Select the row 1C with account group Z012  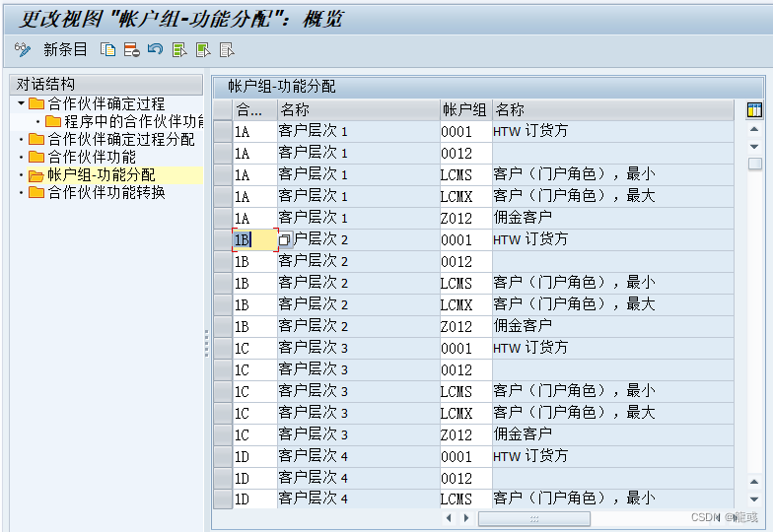click(x=223, y=435)
